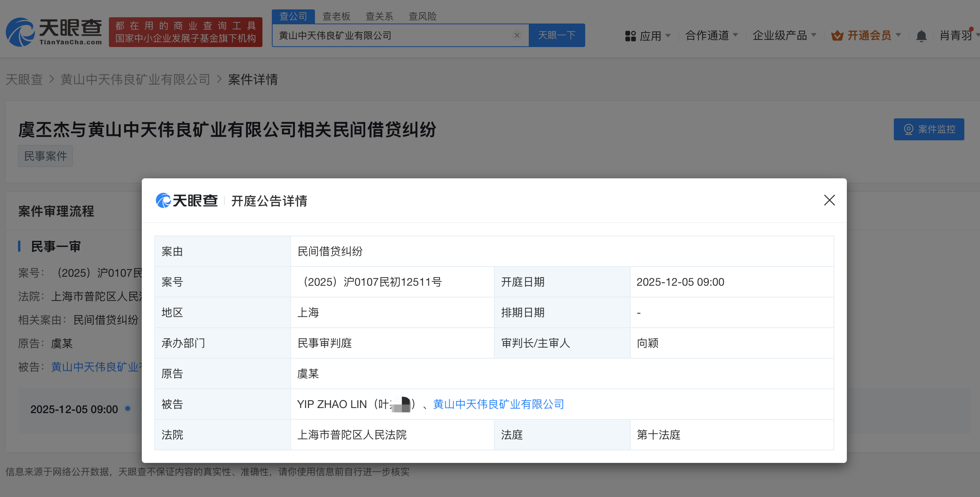The image size is (980, 497).
Task: Click the 2025-12-05 timeline dot marker
Action: tap(128, 408)
